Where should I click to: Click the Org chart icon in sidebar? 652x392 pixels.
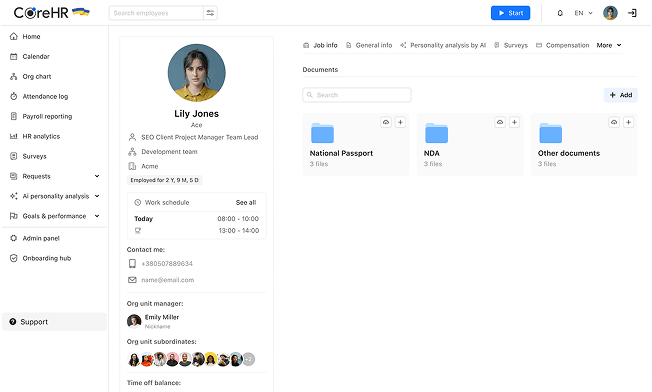pos(14,76)
